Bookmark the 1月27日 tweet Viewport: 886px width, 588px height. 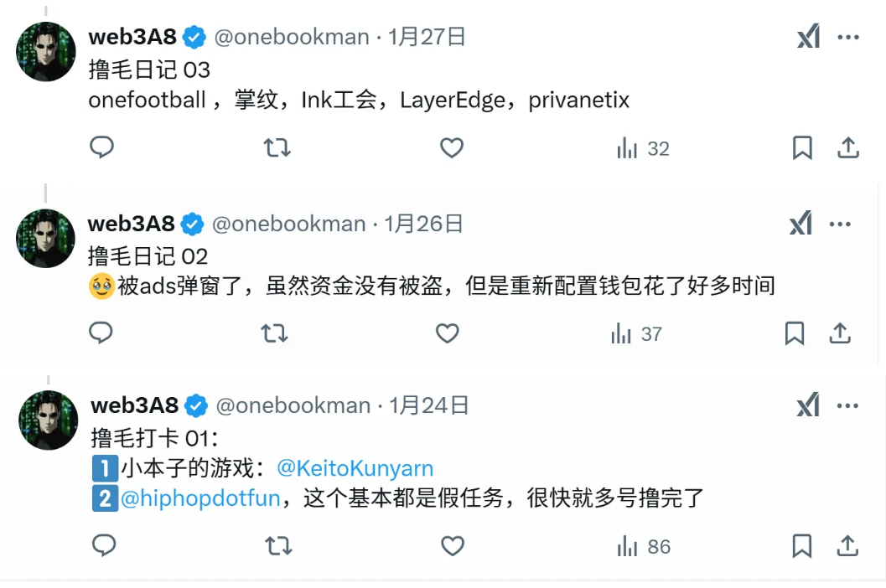click(x=802, y=148)
